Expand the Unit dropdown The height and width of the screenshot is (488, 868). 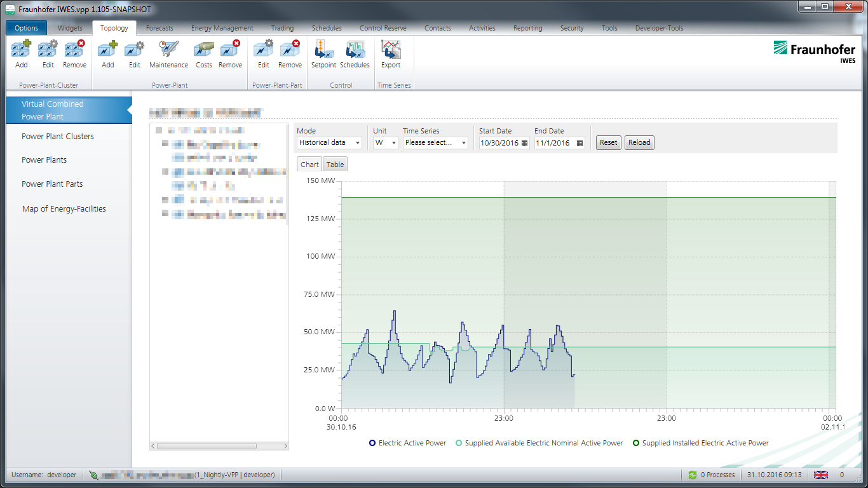386,143
